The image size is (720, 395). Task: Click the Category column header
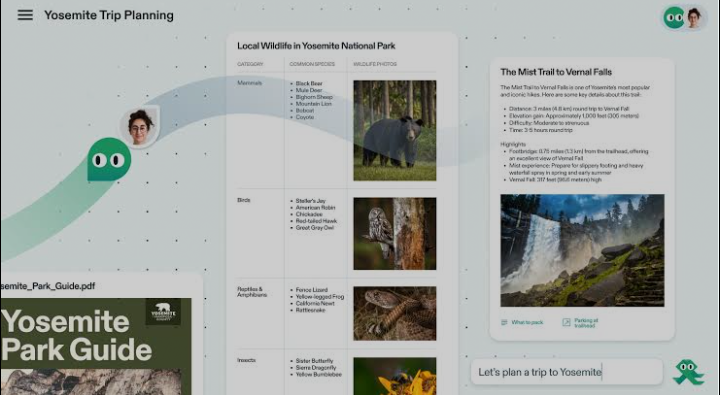pyautogui.click(x=250, y=64)
